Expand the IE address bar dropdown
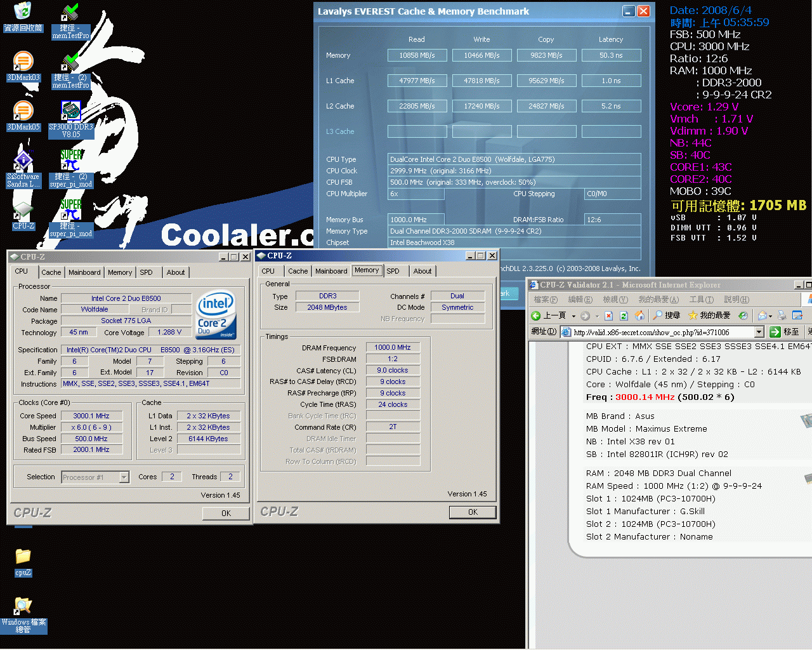This screenshot has height=650, width=812. pos(759,332)
